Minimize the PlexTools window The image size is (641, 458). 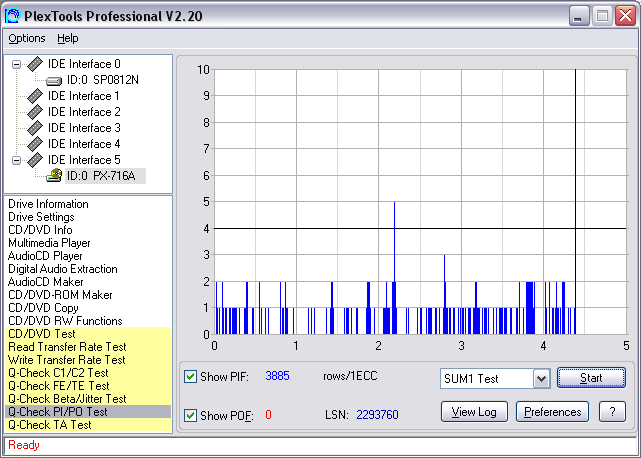579,16
